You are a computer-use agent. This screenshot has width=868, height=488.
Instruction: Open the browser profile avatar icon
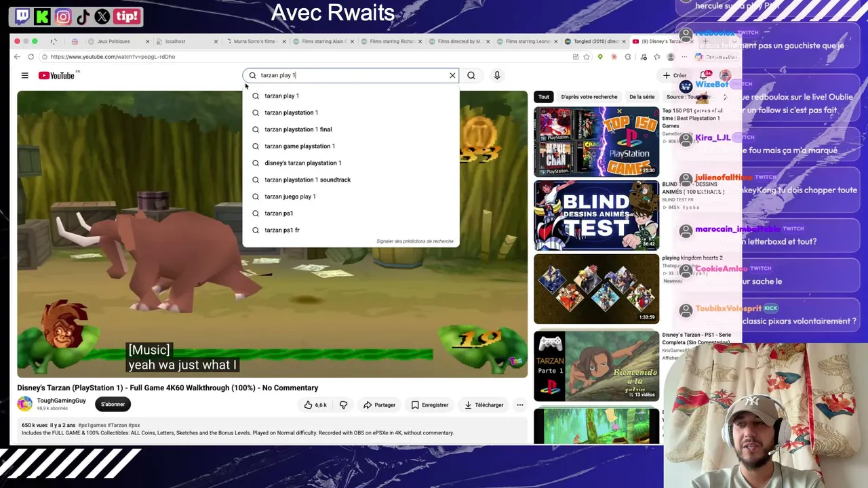click(671, 57)
